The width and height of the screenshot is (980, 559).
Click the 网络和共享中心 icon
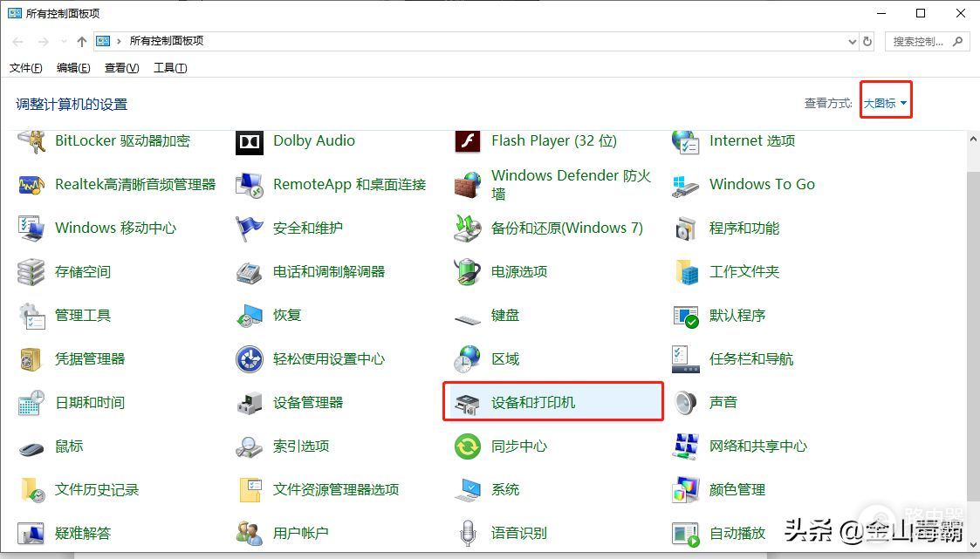pos(686,447)
